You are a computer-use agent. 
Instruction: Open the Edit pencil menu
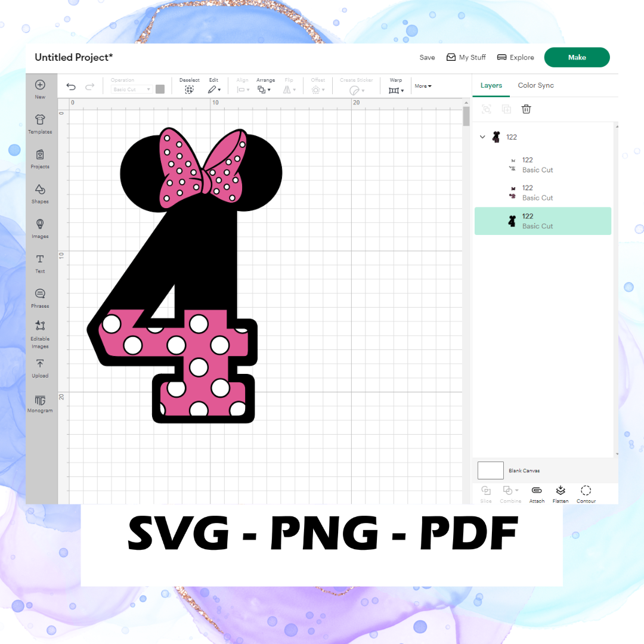click(214, 89)
